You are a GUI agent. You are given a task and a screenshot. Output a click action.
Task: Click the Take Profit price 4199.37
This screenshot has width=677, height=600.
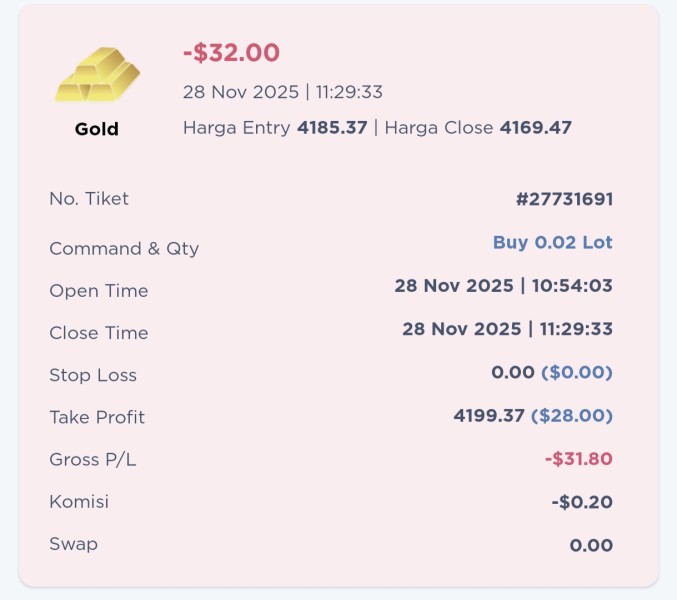click(x=488, y=415)
